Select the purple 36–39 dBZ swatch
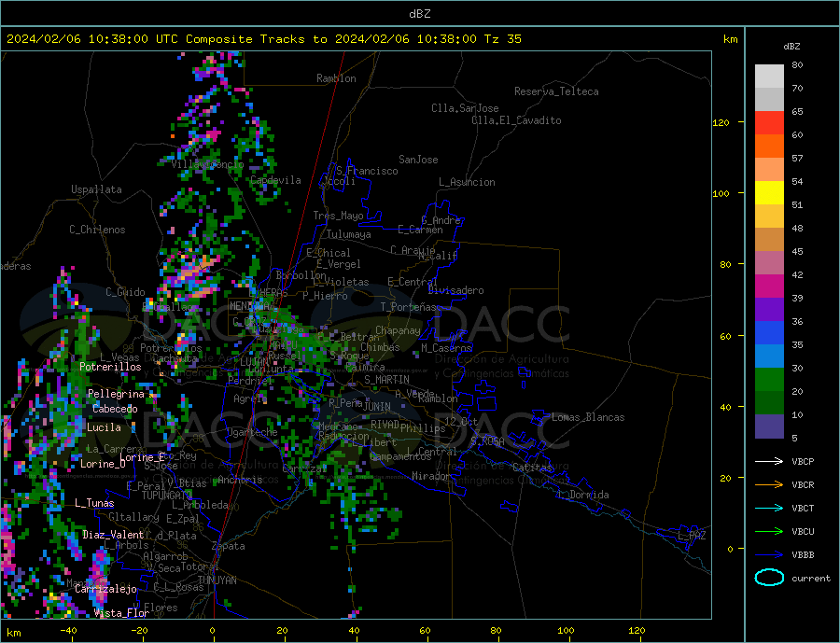The width and height of the screenshot is (840, 643). coord(769,309)
